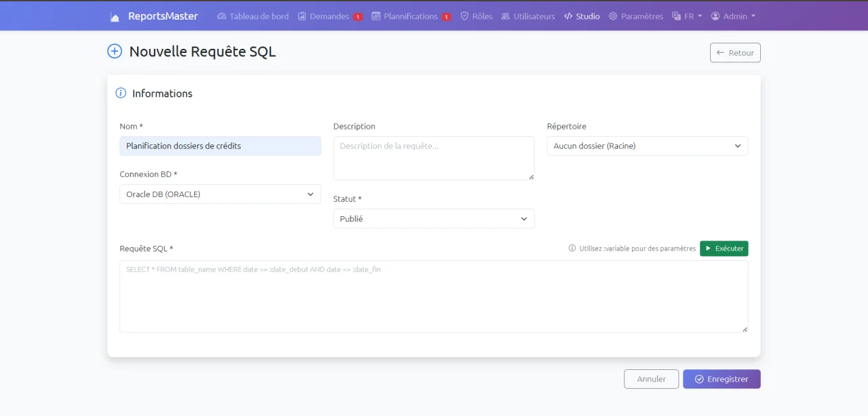
Task: Click the Nouvelle Requête SQL heading
Action: [x=203, y=51]
